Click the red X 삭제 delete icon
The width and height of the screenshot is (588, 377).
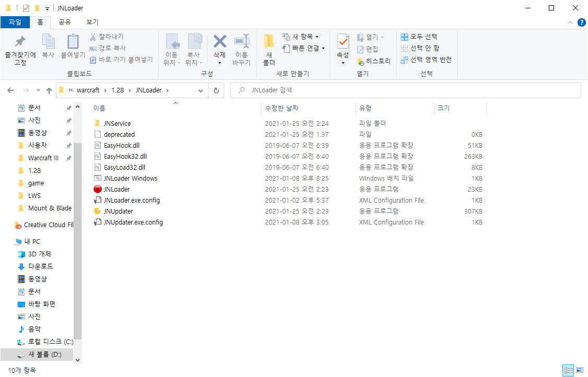pos(220,42)
